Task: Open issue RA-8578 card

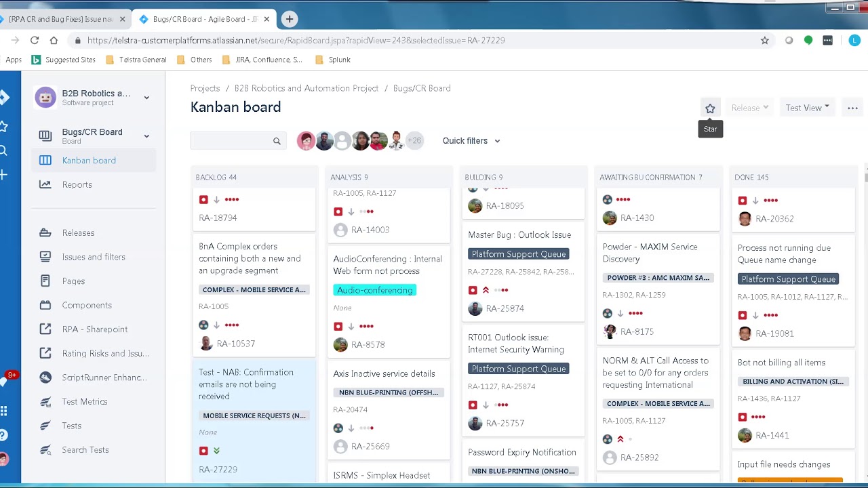Action: pos(368,344)
